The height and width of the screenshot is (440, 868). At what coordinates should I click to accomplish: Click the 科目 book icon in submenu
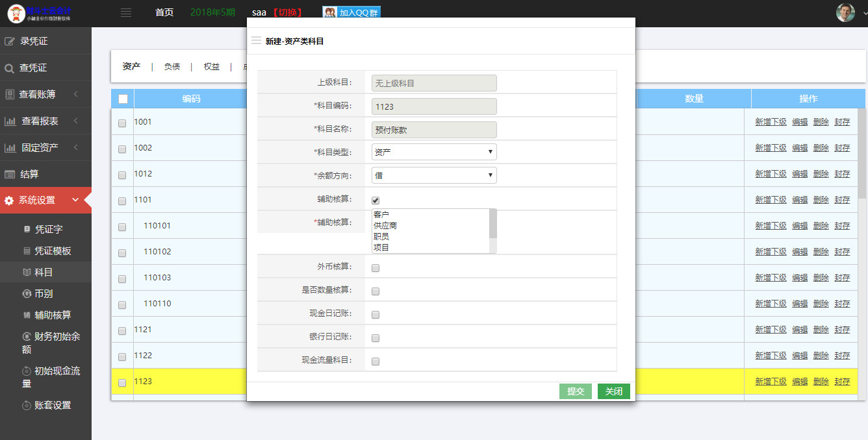tap(27, 273)
